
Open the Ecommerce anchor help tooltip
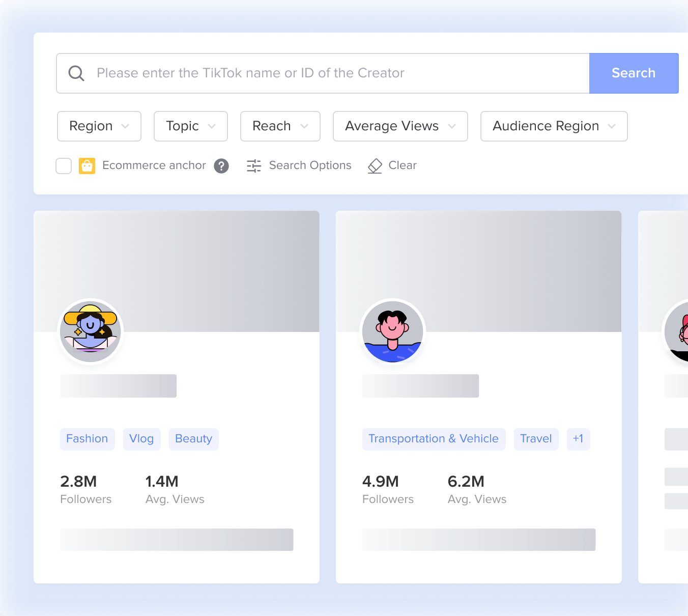click(221, 166)
